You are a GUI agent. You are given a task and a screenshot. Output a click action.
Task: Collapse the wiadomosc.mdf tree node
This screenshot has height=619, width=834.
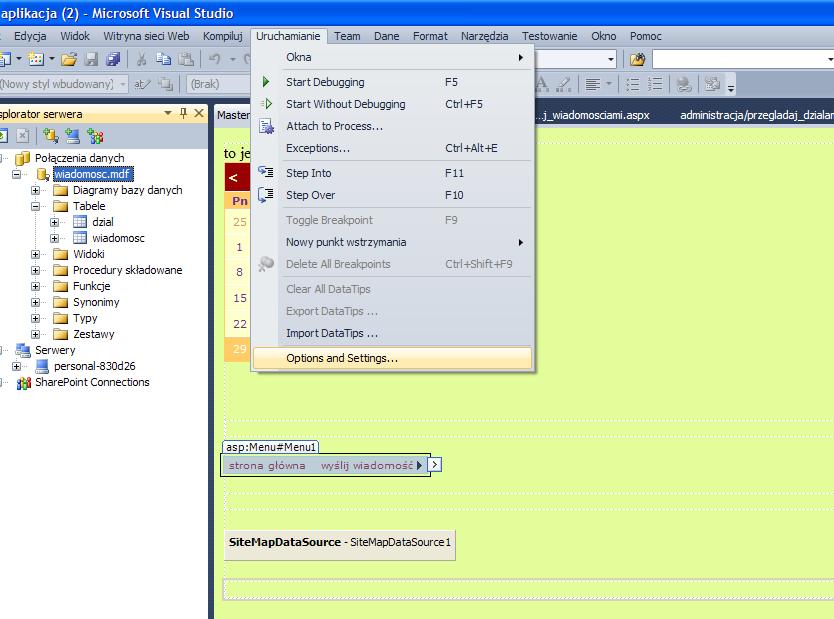pos(16,174)
